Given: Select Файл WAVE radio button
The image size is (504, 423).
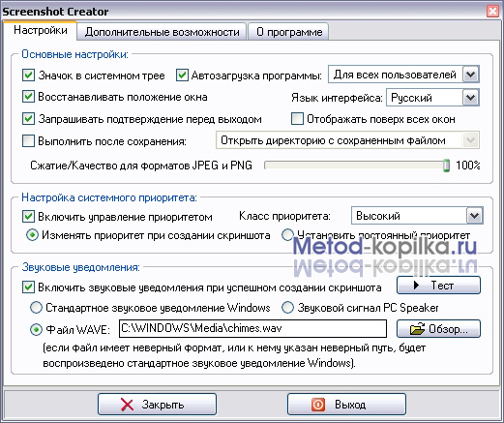Looking at the screenshot, I should (36, 329).
